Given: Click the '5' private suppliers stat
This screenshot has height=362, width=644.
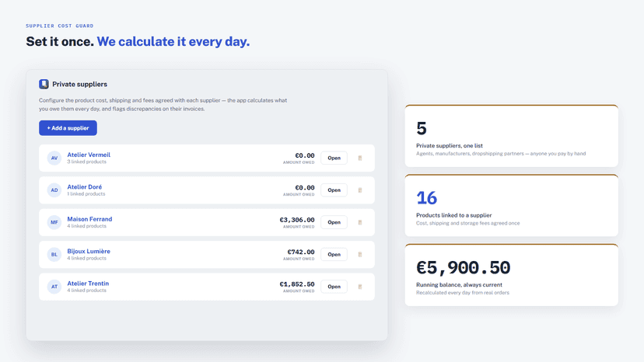Looking at the screenshot, I should tap(422, 128).
